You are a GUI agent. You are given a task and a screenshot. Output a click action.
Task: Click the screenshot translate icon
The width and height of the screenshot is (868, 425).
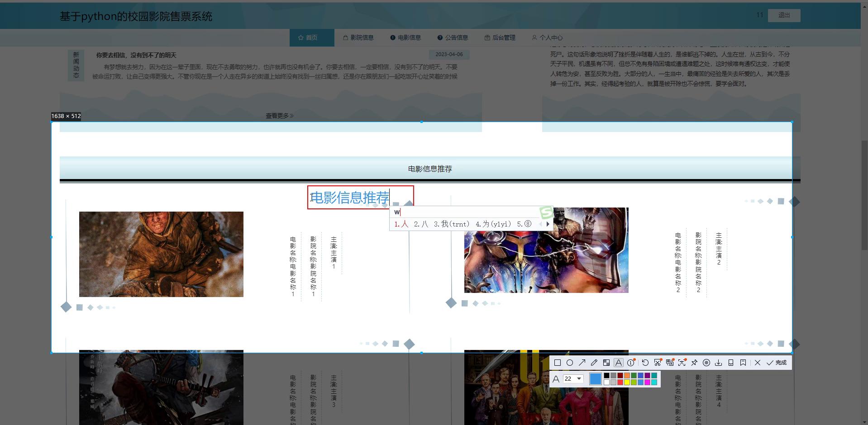[670, 363]
